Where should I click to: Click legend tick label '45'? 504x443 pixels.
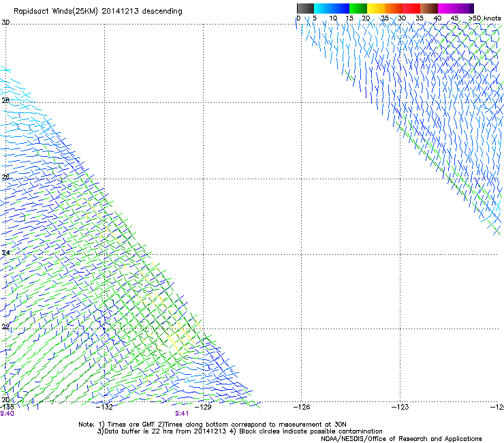click(x=454, y=18)
